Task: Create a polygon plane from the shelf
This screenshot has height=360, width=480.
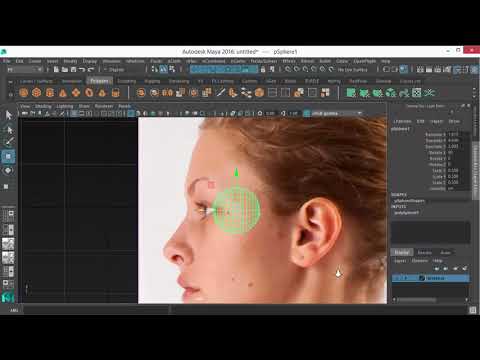Action: click(x=76, y=92)
